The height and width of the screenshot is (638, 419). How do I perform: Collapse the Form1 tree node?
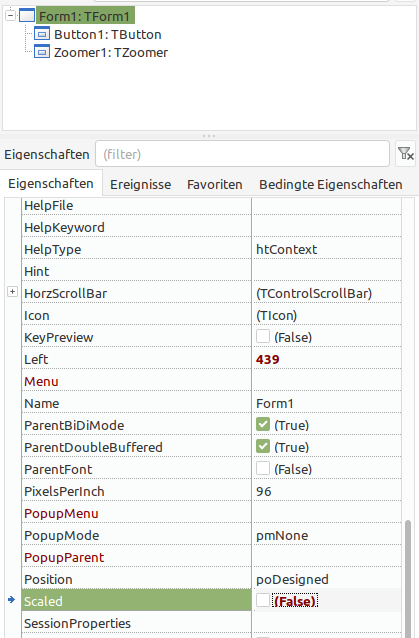pos(11,15)
